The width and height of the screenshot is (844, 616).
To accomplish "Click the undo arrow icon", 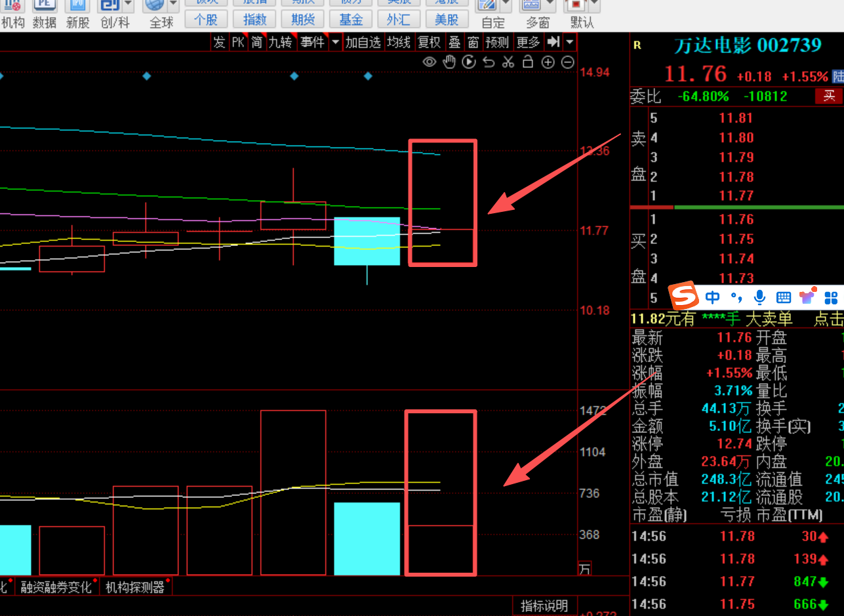I will (489, 62).
